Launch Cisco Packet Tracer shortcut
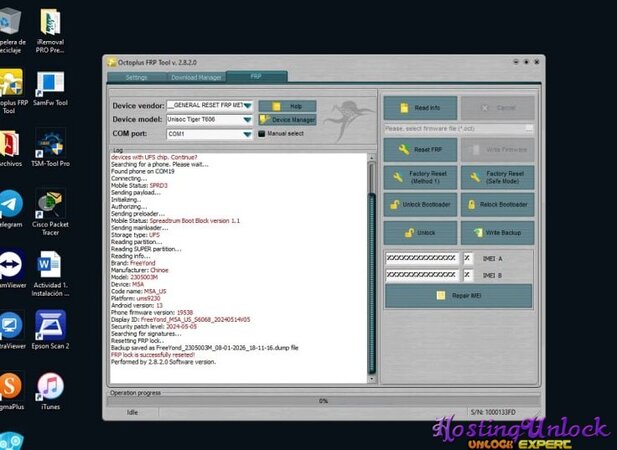 pyautogui.click(x=50, y=207)
